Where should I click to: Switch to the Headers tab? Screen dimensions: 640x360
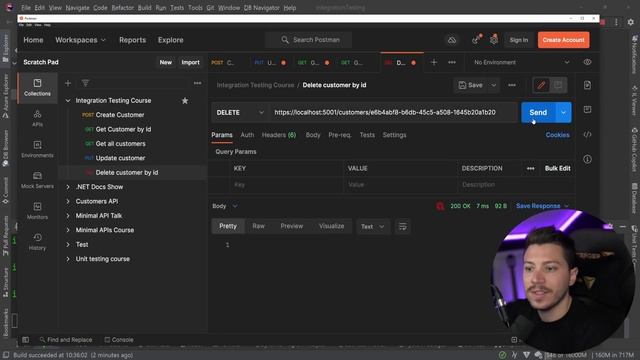point(279,135)
